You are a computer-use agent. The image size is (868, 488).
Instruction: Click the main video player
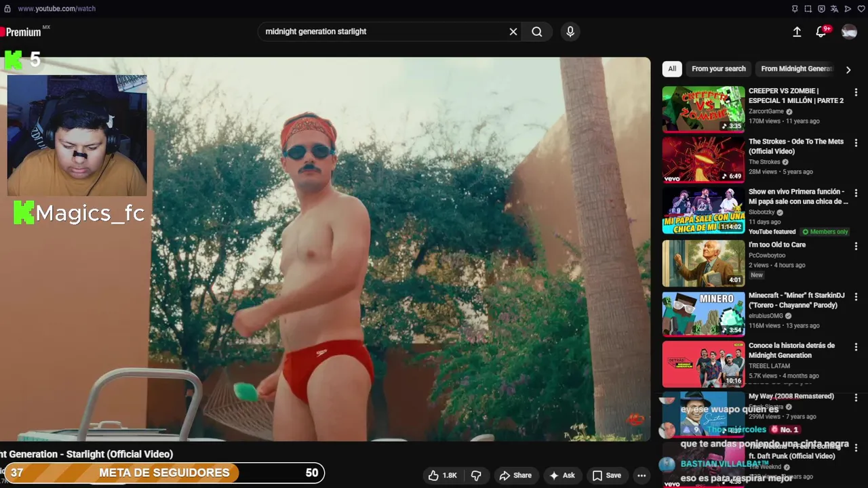[x=325, y=249]
